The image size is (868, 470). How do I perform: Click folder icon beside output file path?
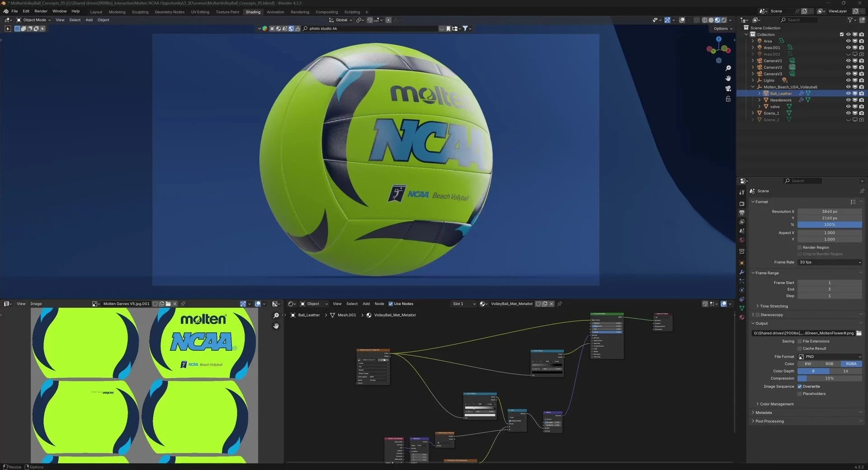(x=859, y=333)
